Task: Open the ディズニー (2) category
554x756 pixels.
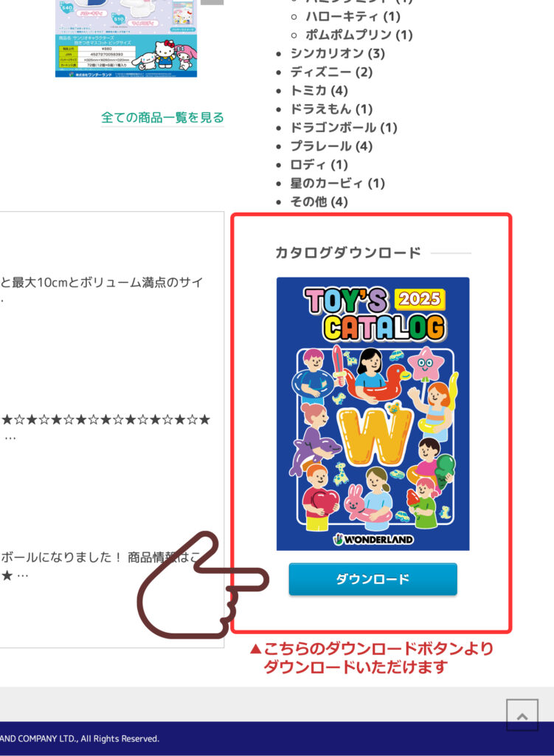Action: tap(331, 72)
